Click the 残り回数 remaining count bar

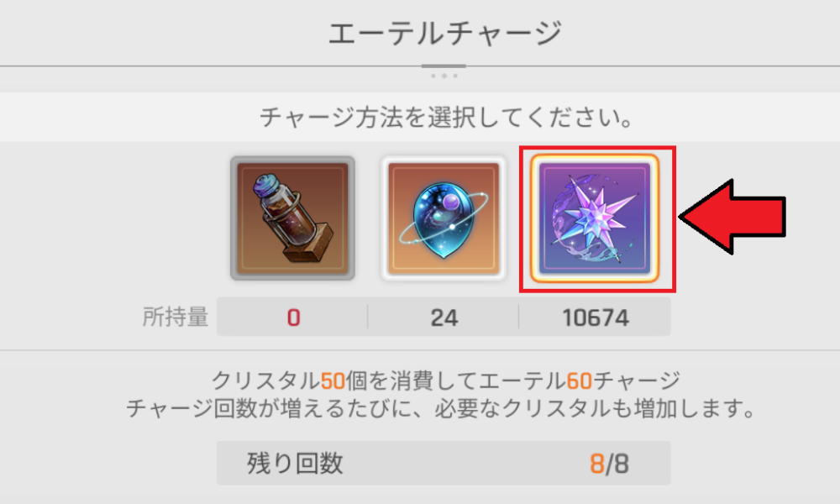[444, 464]
